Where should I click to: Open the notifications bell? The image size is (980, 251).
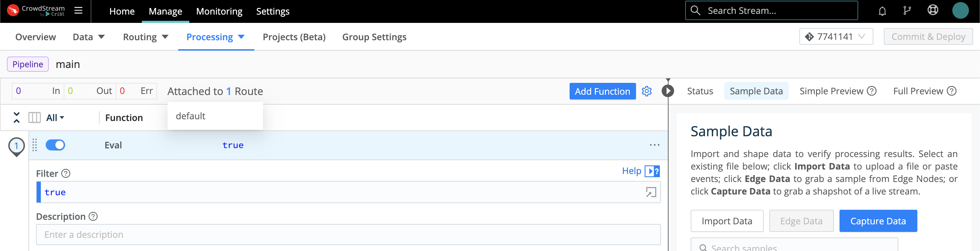pyautogui.click(x=882, y=11)
